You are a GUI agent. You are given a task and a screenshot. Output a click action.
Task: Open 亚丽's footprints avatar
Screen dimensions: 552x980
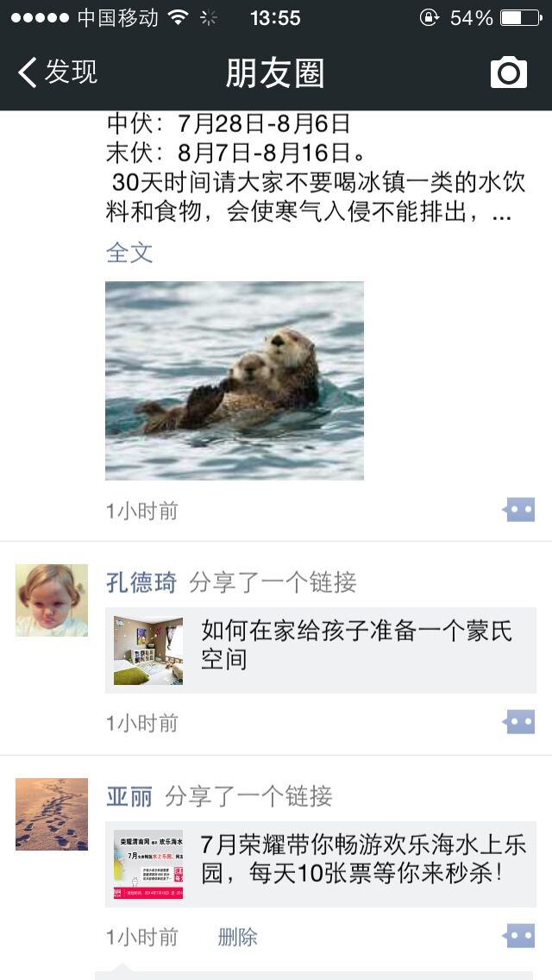[x=52, y=814]
